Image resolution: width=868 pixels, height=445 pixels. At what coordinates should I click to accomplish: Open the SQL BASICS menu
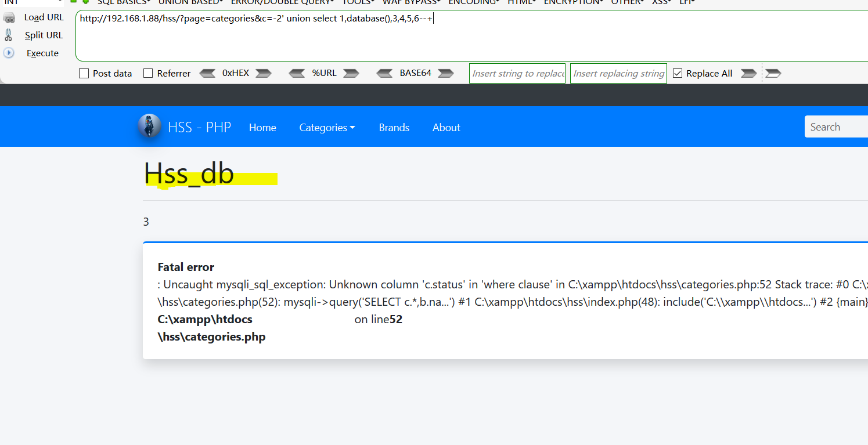tap(124, 2)
